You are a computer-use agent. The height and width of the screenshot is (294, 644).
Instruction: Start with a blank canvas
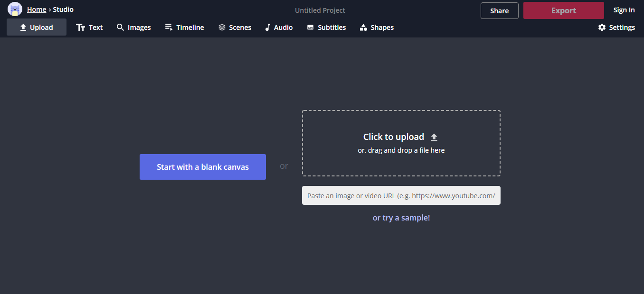point(203,167)
